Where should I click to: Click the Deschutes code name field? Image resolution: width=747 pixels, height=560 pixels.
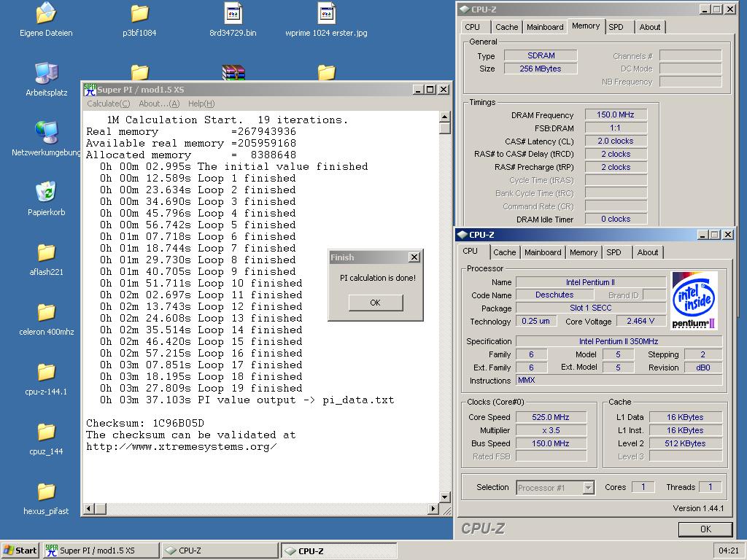pos(554,295)
